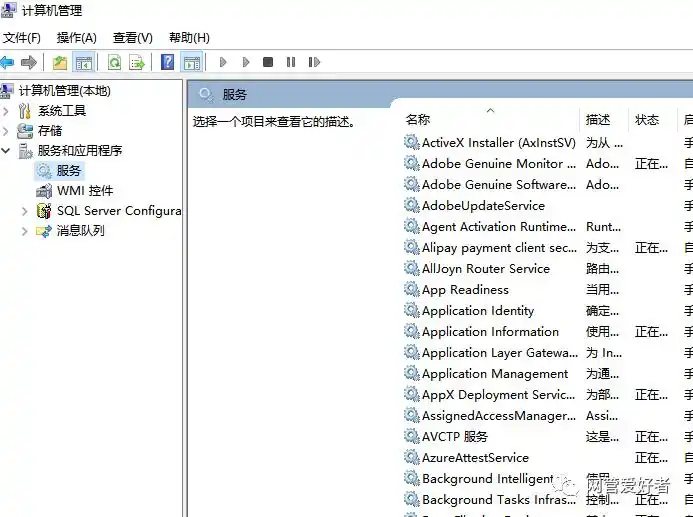Sort by 名称 column header

click(x=418, y=120)
